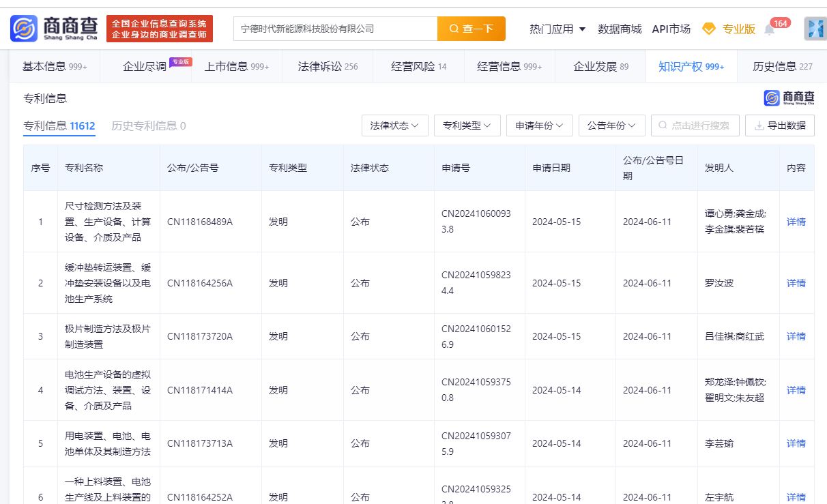Image resolution: width=827 pixels, height=504 pixels.
Task: Expand the 申请年份 filter dropdown
Action: point(540,125)
